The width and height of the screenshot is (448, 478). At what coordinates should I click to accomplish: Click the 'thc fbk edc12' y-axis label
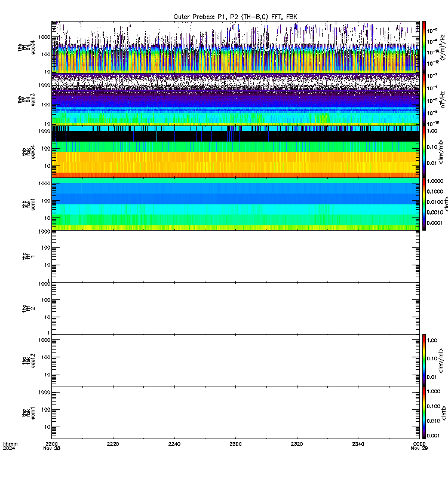pyautogui.click(x=29, y=360)
